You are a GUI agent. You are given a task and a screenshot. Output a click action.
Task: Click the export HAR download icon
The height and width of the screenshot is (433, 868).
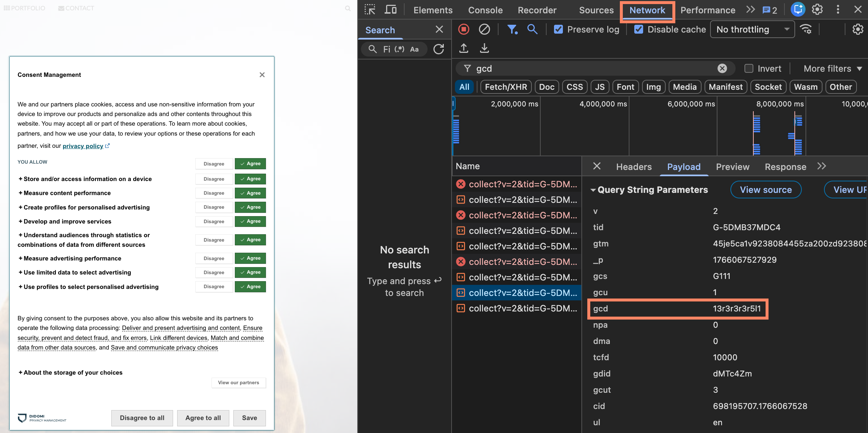pos(484,48)
